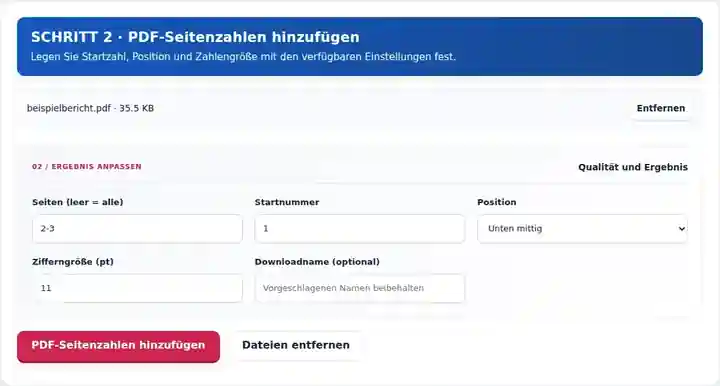Click the Downloadname (optional) label
This screenshot has height=386, width=720.
(317, 262)
